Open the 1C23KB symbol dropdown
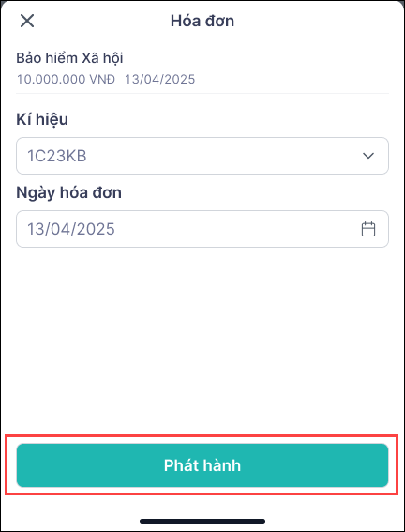The width and height of the screenshot is (405, 532). (x=202, y=156)
